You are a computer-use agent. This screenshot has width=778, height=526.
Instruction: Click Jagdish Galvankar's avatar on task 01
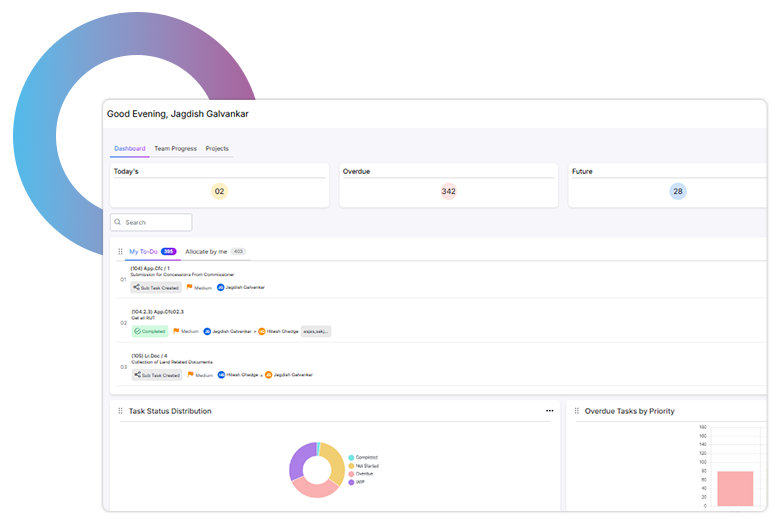click(x=221, y=287)
